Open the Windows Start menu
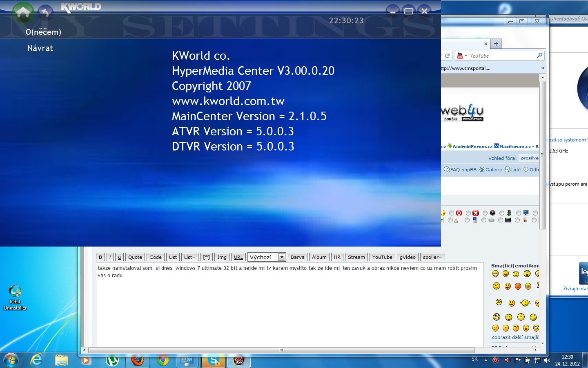 (11, 360)
